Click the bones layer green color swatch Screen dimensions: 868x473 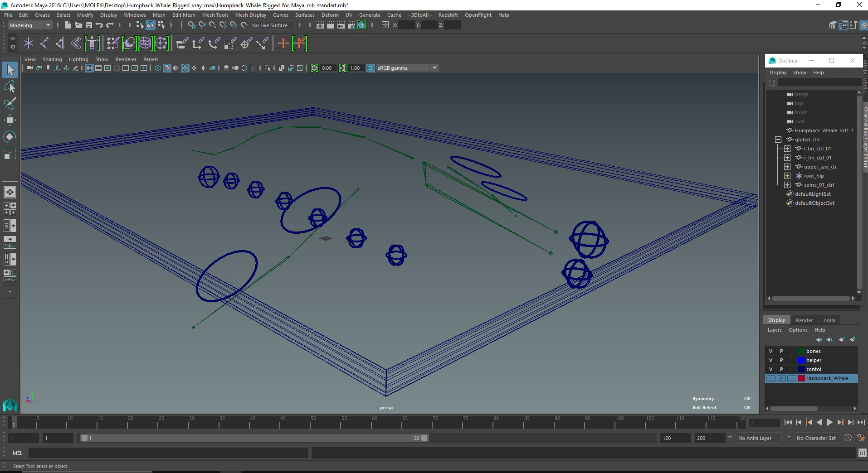coord(801,351)
